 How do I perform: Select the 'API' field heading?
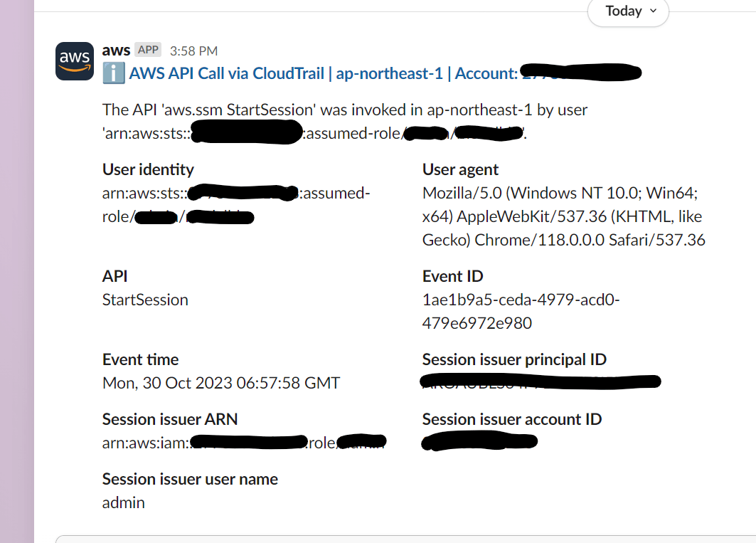[115, 276]
